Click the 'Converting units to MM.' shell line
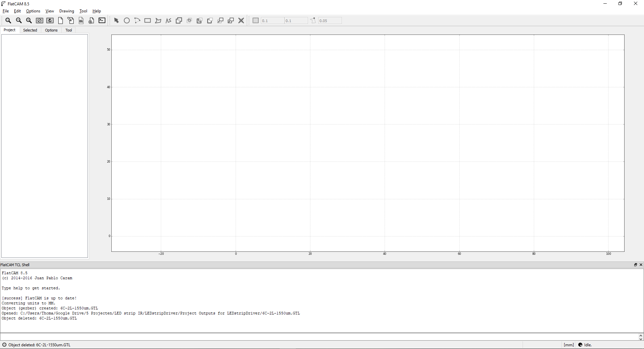 point(29,303)
